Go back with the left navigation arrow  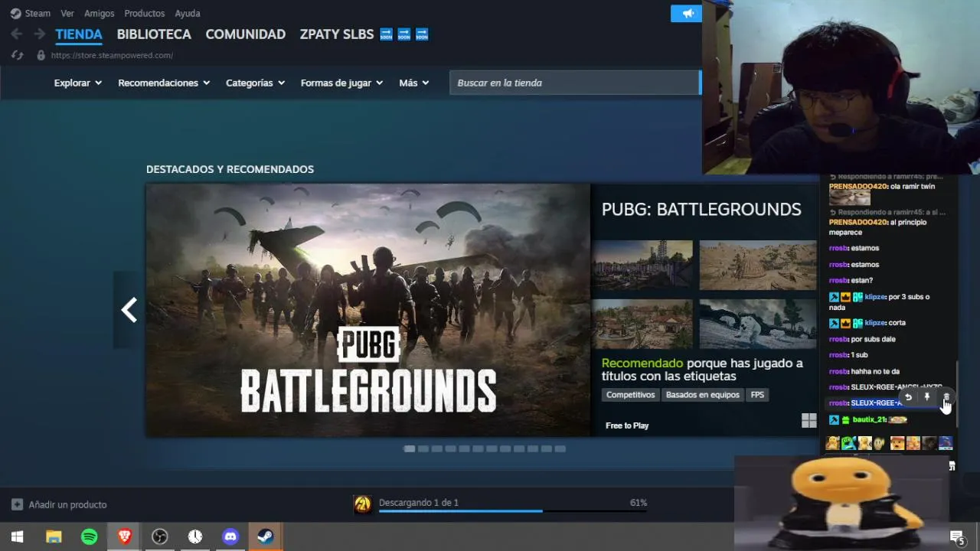[17, 34]
